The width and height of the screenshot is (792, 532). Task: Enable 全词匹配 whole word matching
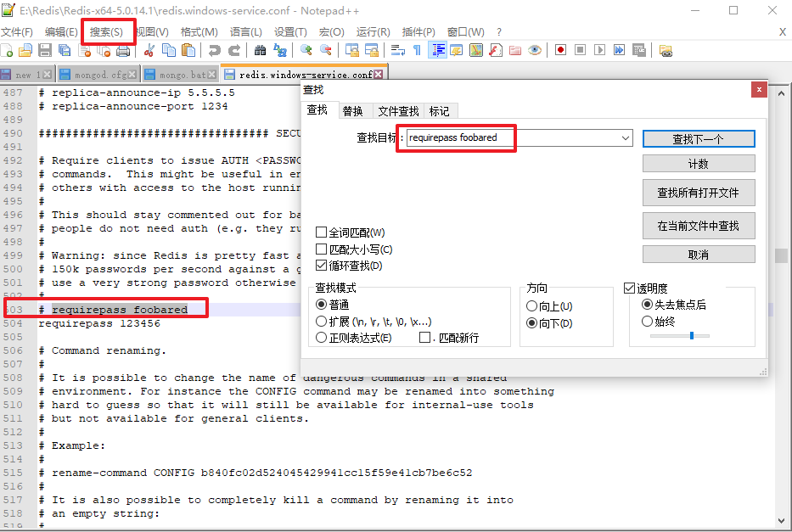[x=323, y=232]
